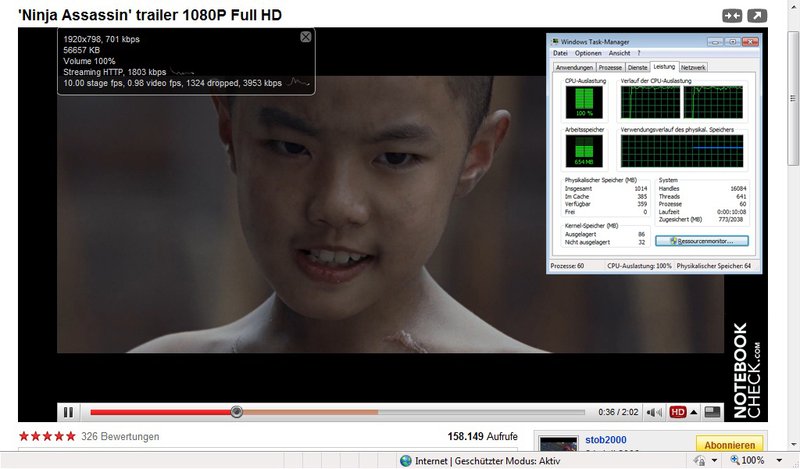Screen dimensions: 800x469
Task: Click the vertical scrollbar thumb on the page
Action: point(793,98)
